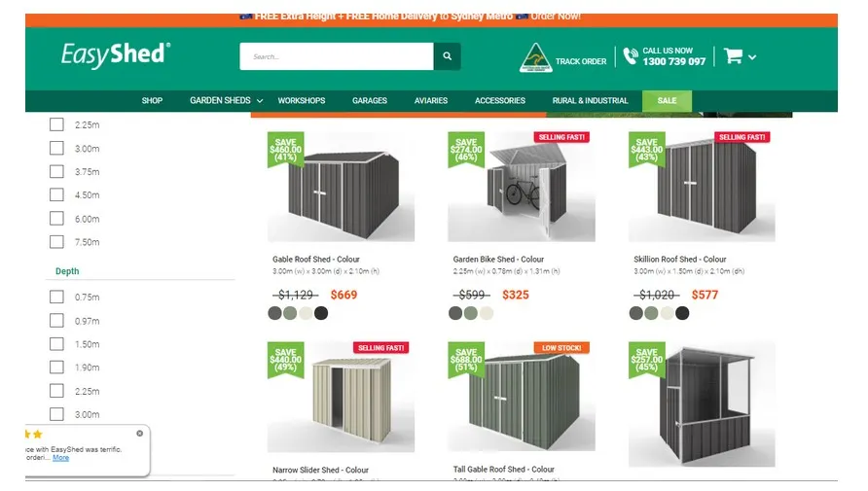Screen dimensions: 868x491
Task: Click the search magnifier button
Action: (x=447, y=56)
